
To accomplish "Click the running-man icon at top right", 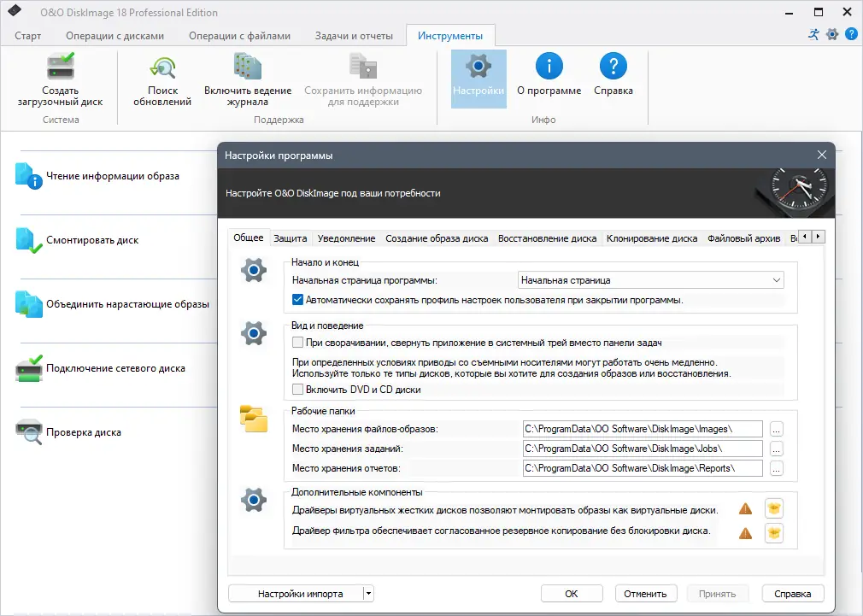I will (813, 35).
